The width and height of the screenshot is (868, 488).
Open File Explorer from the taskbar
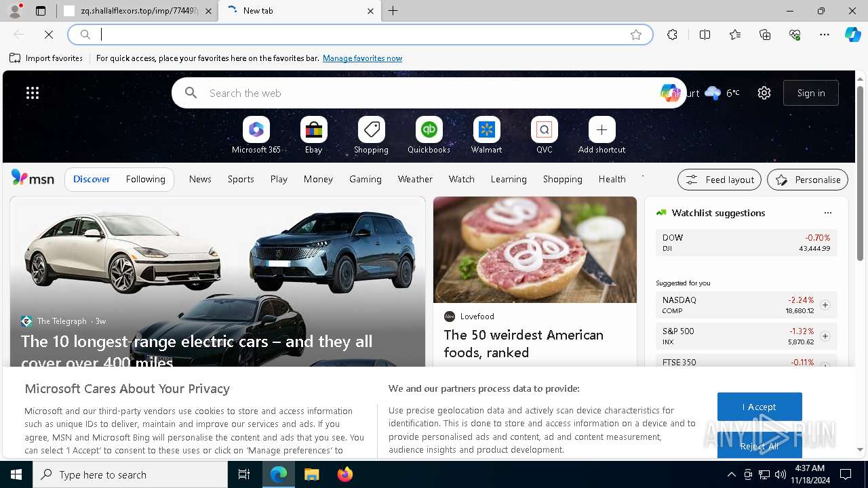(x=311, y=474)
